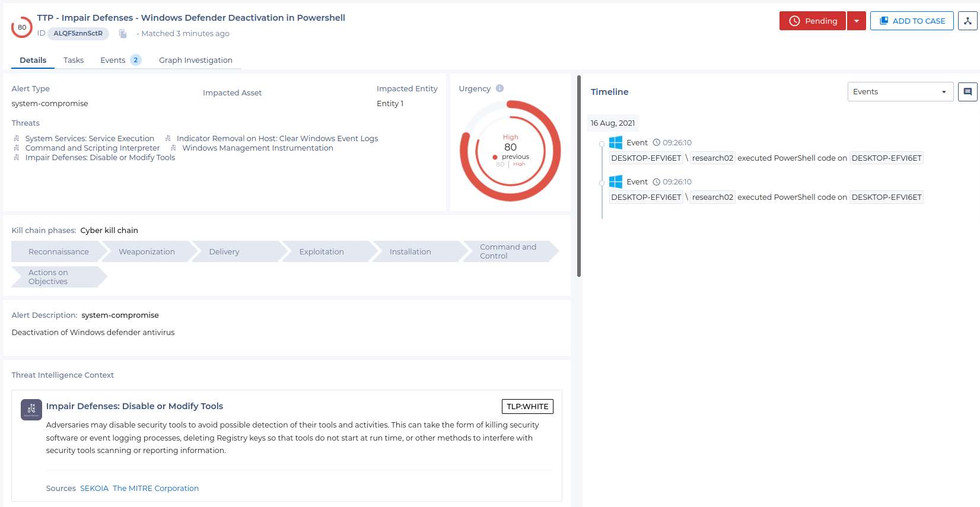Click the clock icon of first event timestamp
Image resolution: width=980 pixels, height=507 pixels.
[657, 142]
